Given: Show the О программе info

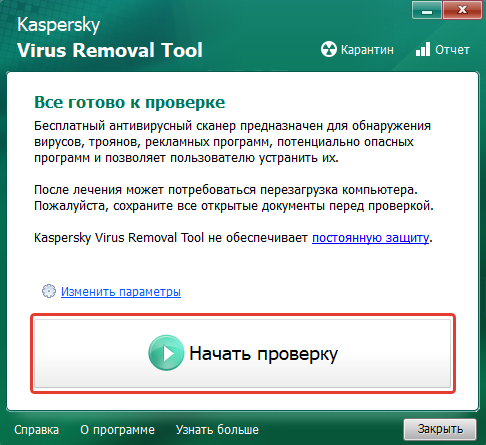Looking at the screenshot, I should click(117, 430).
